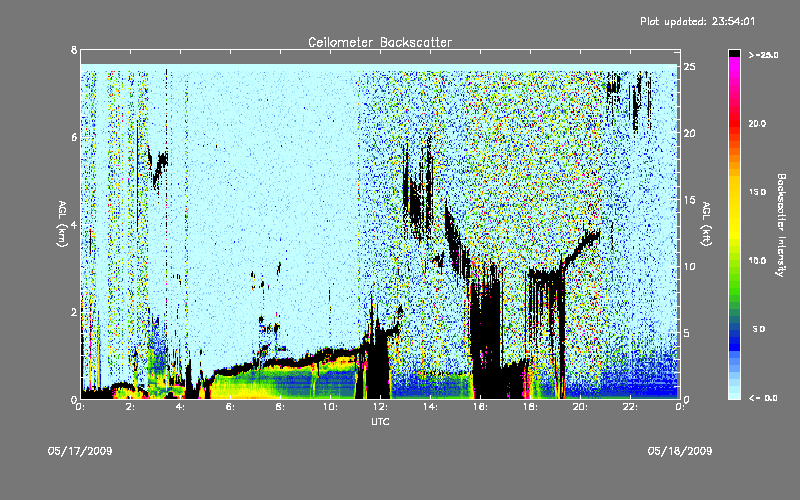Click the UTC x-axis label
The width and height of the screenshot is (800, 500).
tap(380, 421)
